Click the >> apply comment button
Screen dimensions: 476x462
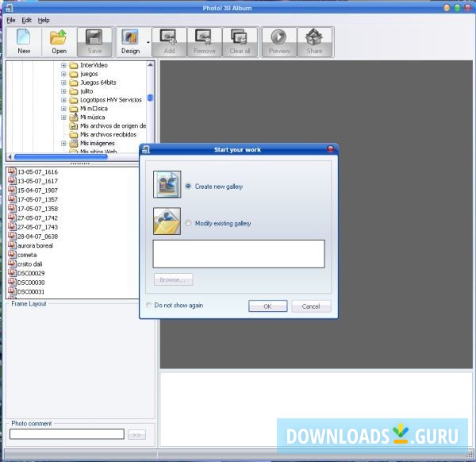136,435
